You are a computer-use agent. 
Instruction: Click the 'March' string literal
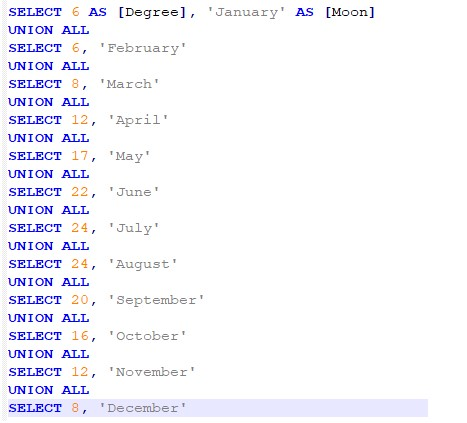(129, 84)
